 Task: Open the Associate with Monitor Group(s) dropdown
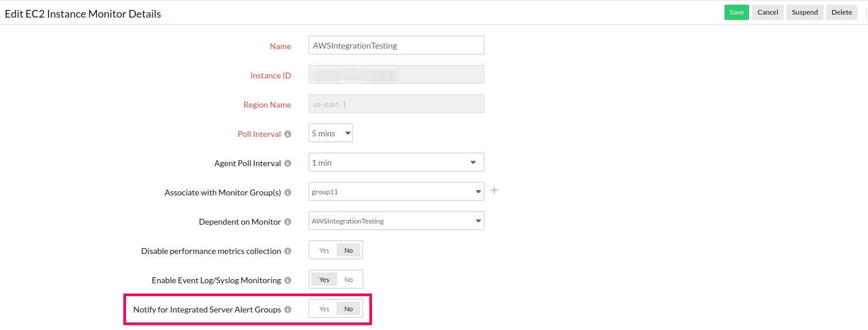pyautogui.click(x=396, y=191)
